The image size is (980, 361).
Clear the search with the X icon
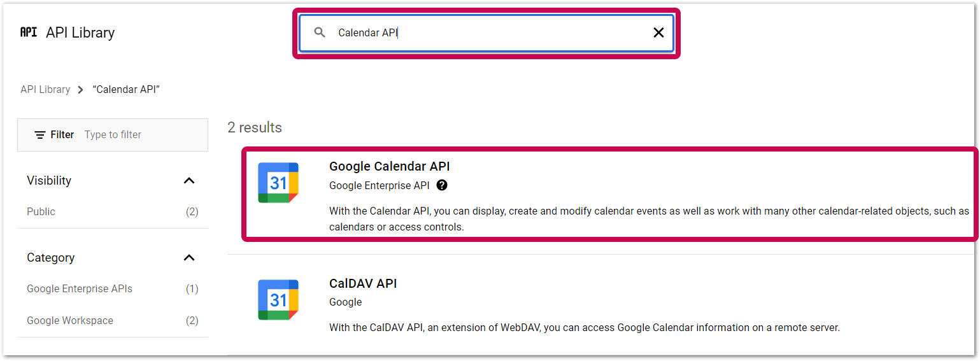(658, 32)
